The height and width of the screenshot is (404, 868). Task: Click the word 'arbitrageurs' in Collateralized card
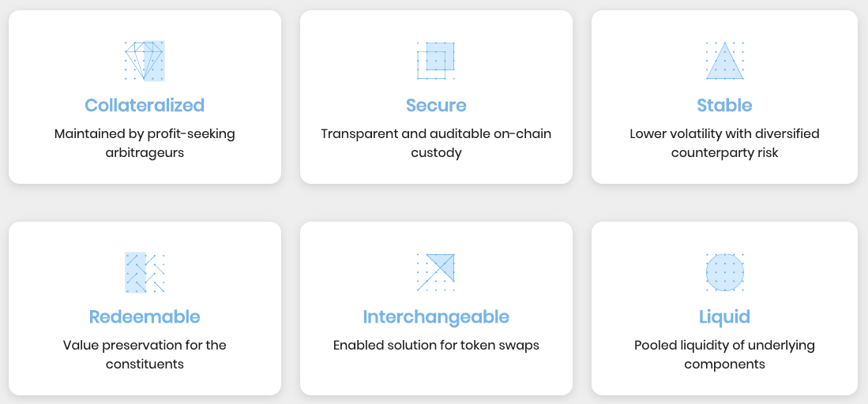coord(145,152)
